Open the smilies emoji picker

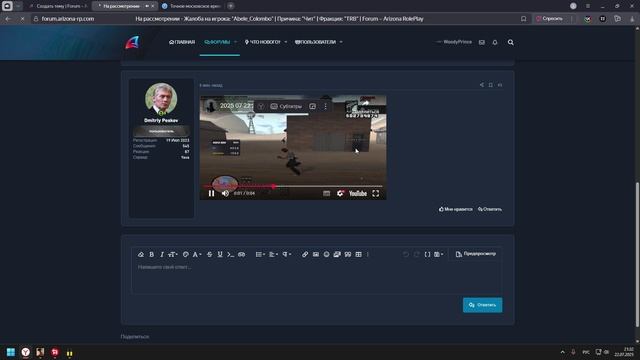pos(327,254)
